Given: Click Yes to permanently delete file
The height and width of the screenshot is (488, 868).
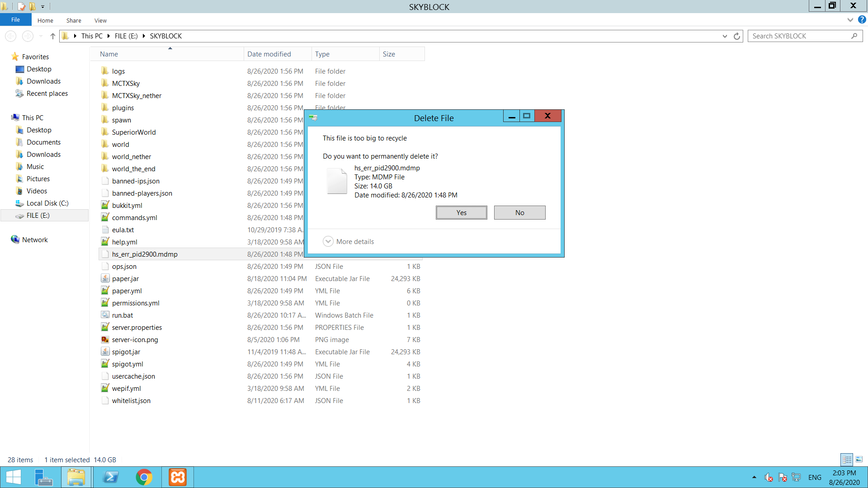Looking at the screenshot, I should (461, 213).
